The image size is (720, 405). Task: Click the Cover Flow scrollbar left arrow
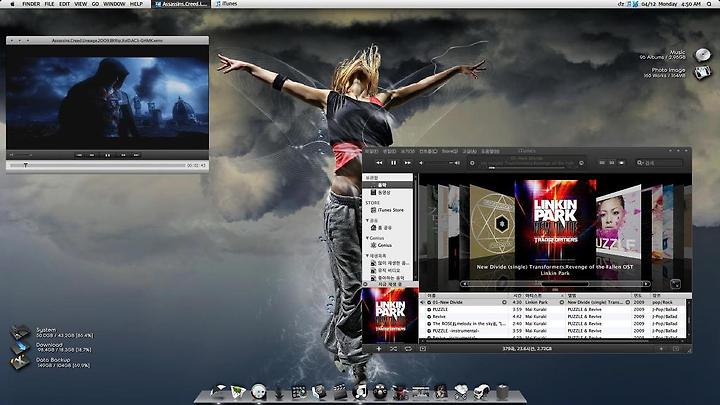point(465,284)
